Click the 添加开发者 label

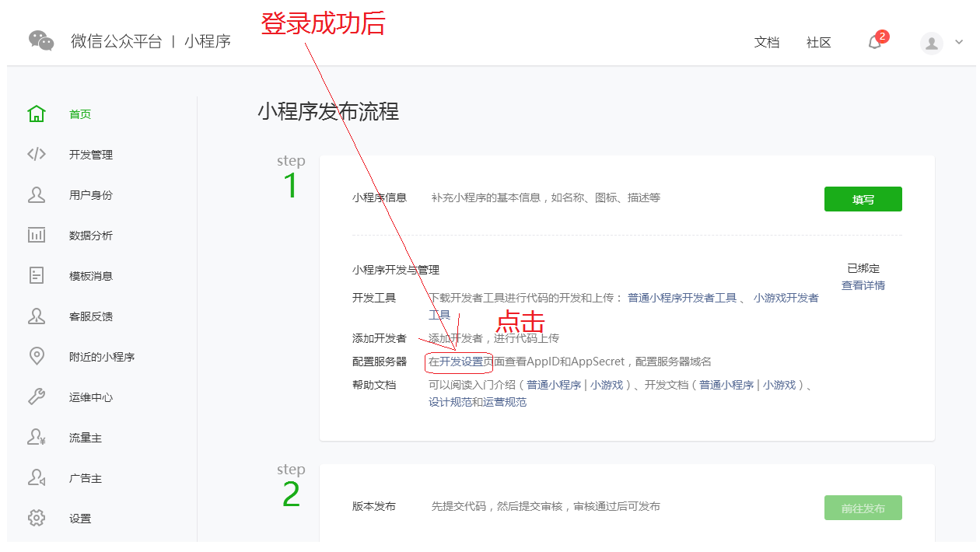pos(380,338)
